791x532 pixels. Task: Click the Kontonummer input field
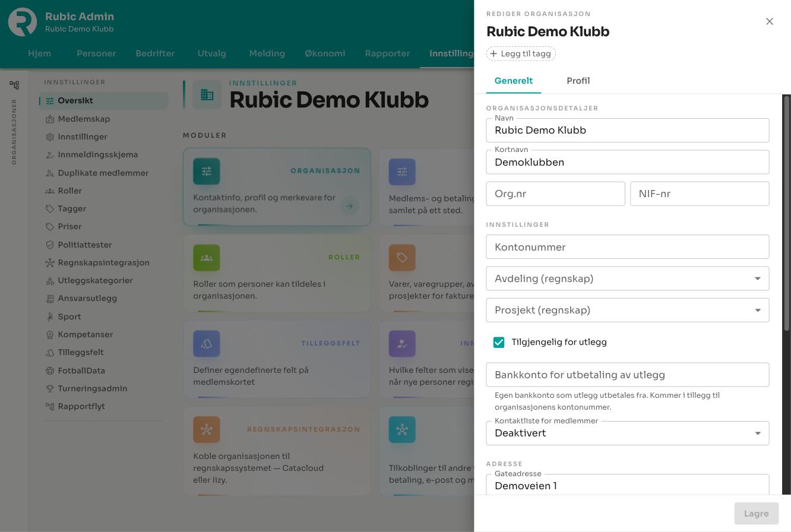(628, 247)
